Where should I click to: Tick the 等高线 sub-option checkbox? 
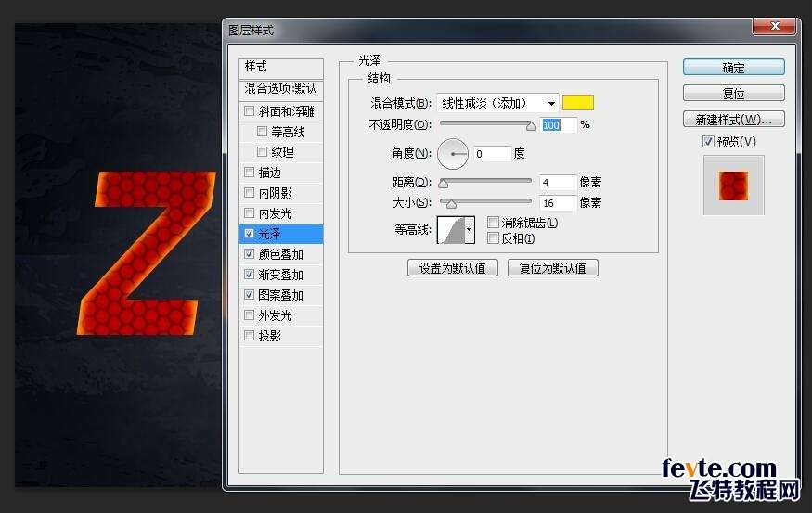pyautogui.click(x=262, y=132)
